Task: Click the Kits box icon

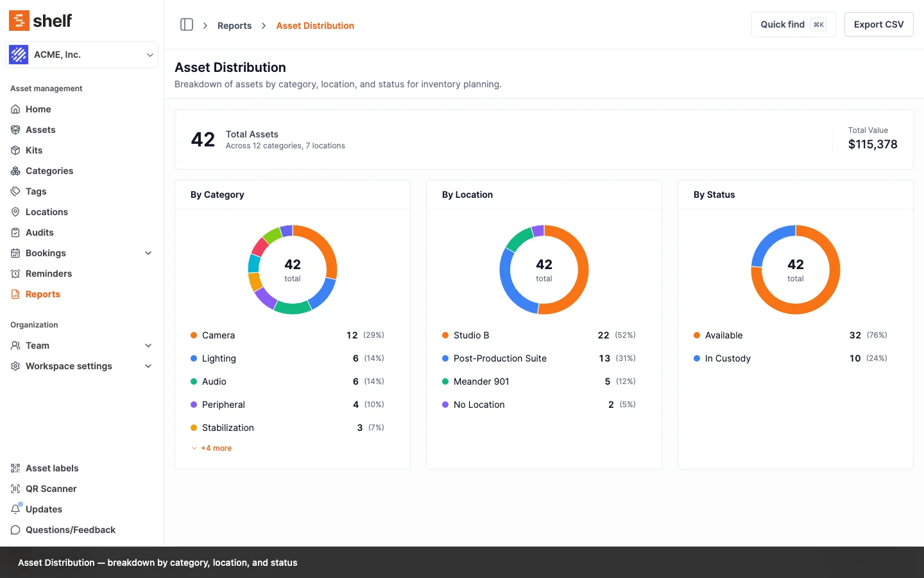Action: 15,150
